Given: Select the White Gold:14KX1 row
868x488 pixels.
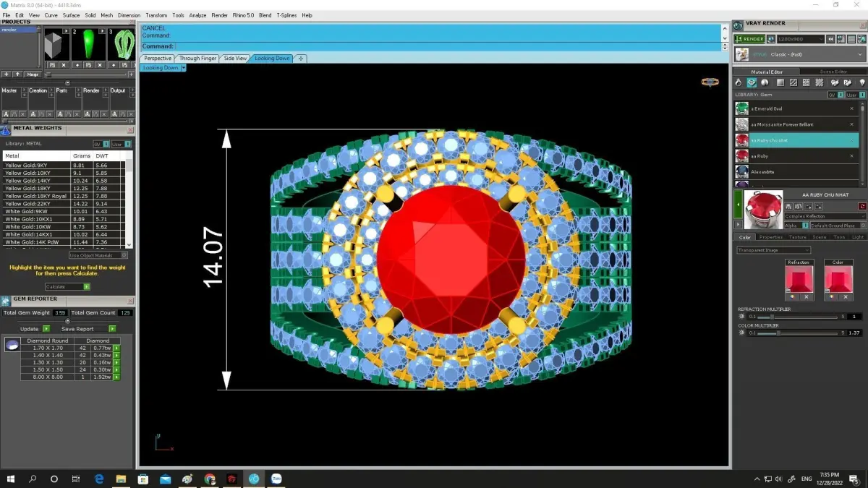Looking at the screenshot, I should [64, 234].
